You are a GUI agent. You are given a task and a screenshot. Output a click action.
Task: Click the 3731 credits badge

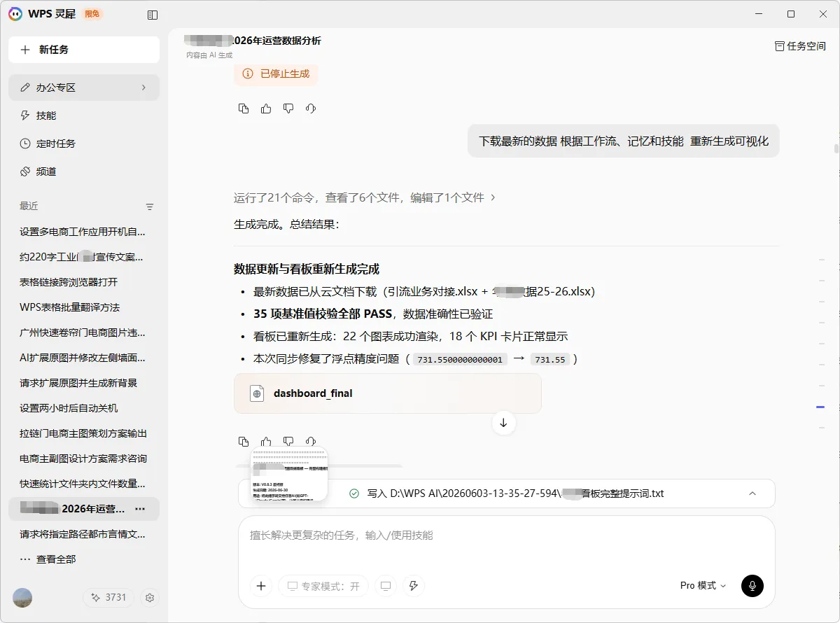pos(108,597)
